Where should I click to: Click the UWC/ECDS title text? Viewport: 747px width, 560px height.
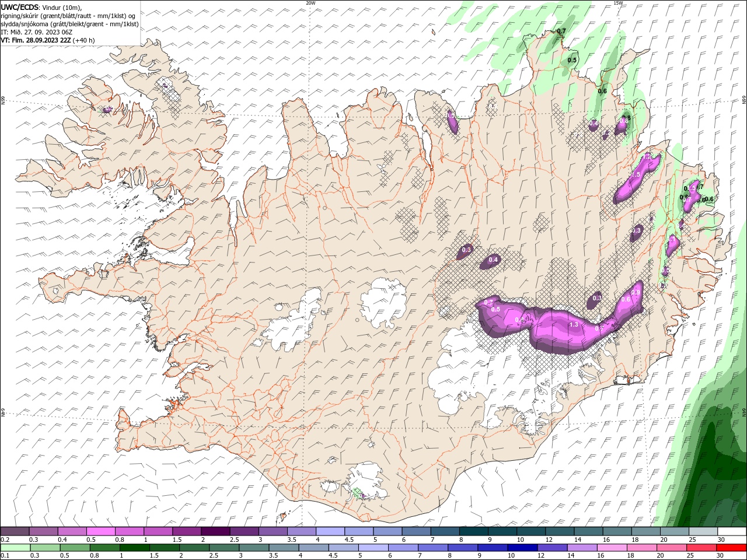pyautogui.click(x=20, y=7)
